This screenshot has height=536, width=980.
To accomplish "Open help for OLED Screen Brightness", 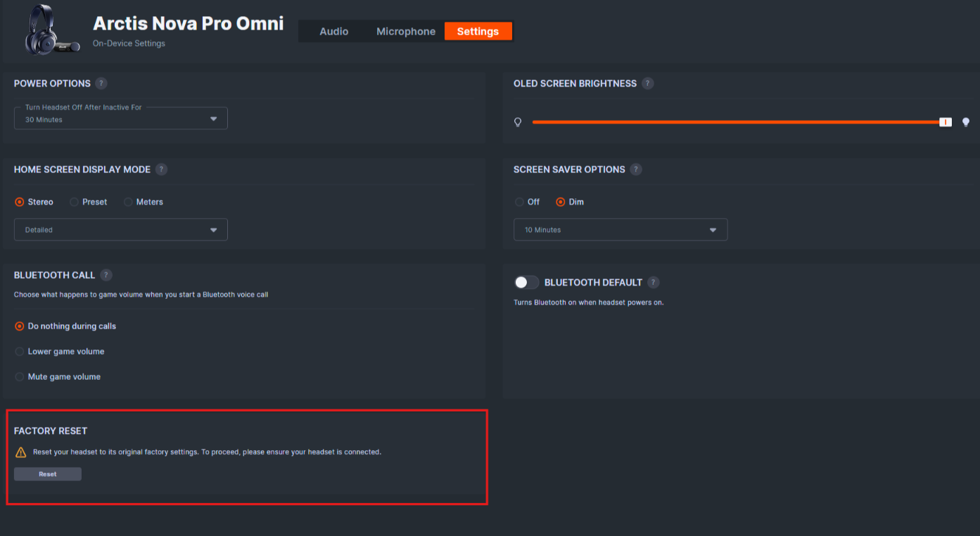I will (x=648, y=84).
